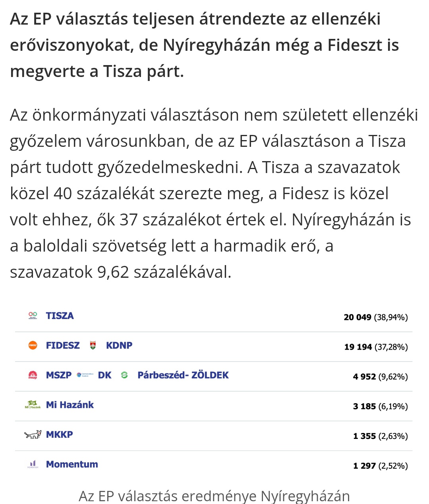
Task: Click the orange FIDESZ logo
Action: [33, 346]
